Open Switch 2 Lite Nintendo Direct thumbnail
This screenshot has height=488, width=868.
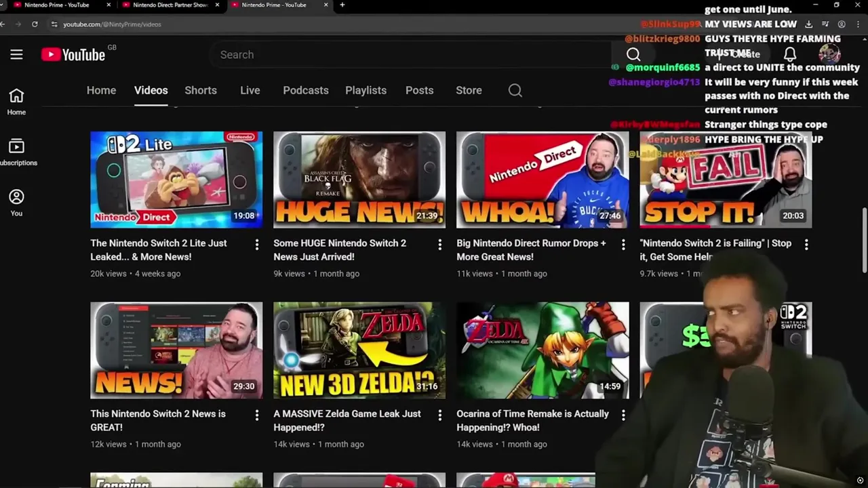176,180
